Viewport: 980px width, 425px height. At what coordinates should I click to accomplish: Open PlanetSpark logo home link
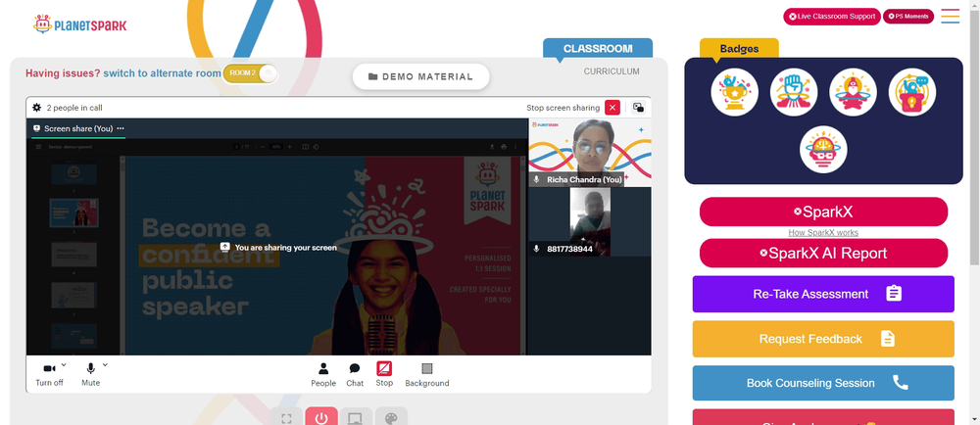(79, 24)
